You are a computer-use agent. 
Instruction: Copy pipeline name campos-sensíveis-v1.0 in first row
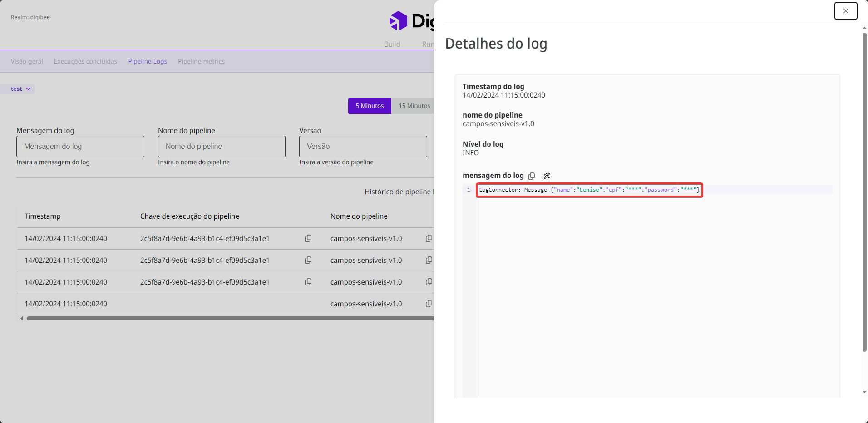(429, 238)
